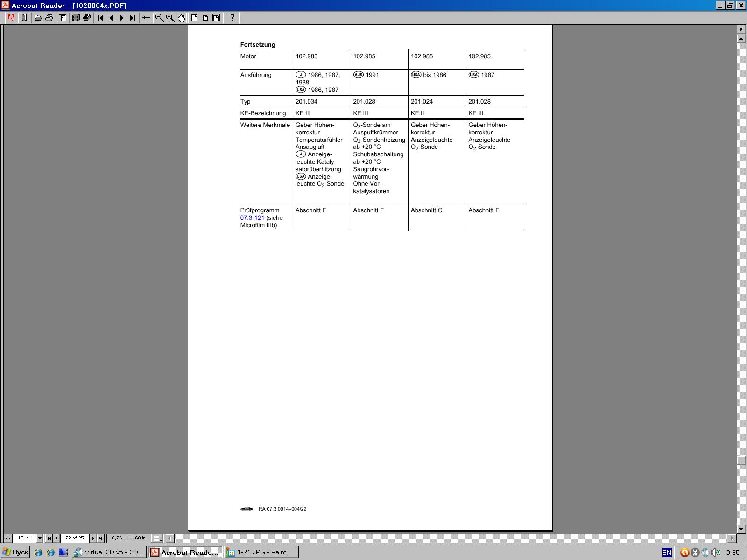Go to next page in toolbar
Screen dimensions: 747x560
tap(122, 18)
